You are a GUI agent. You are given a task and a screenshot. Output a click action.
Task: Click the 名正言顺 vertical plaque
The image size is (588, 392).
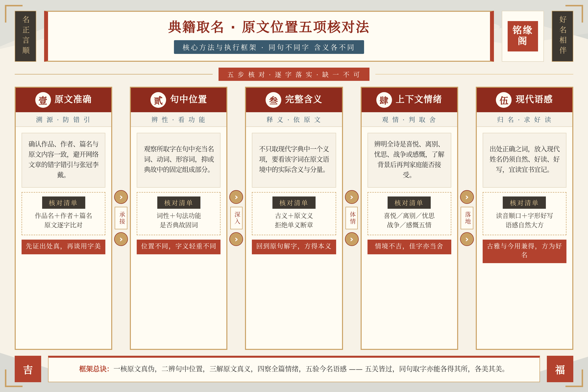pyautogui.click(x=25, y=36)
